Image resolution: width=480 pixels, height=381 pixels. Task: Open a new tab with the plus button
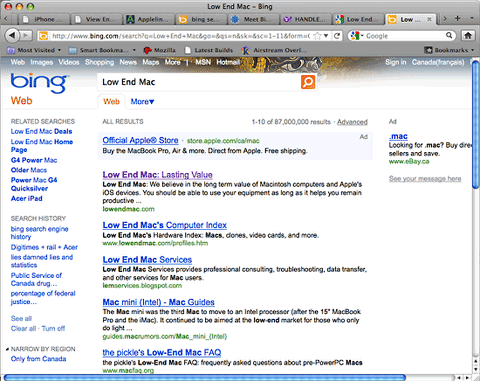pyautogui.click(x=458, y=19)
